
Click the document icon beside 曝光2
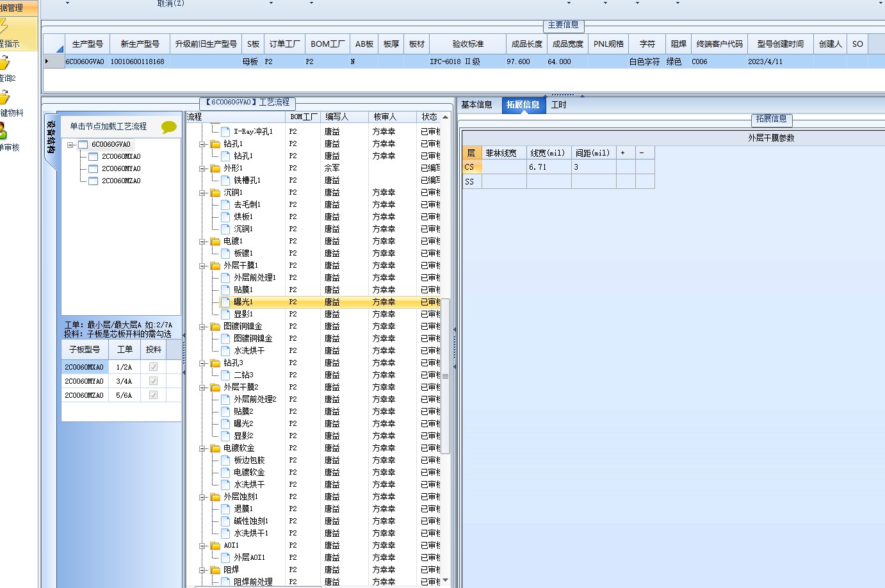pyautogui.click(x=225, y=423)
